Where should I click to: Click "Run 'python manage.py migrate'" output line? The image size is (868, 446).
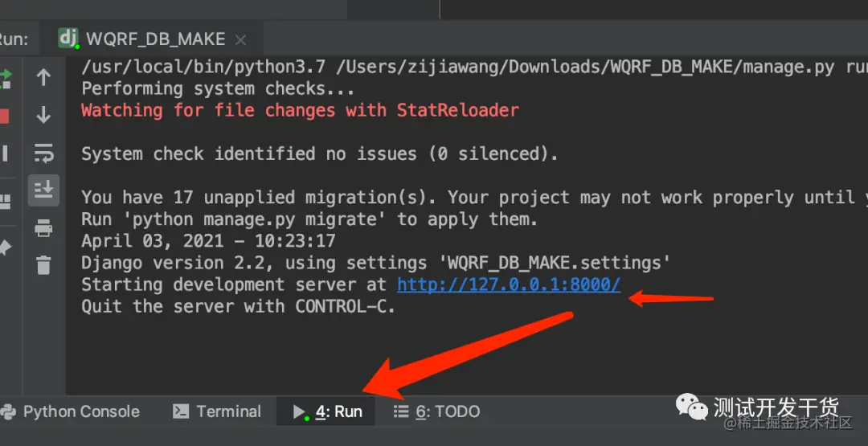309,219
